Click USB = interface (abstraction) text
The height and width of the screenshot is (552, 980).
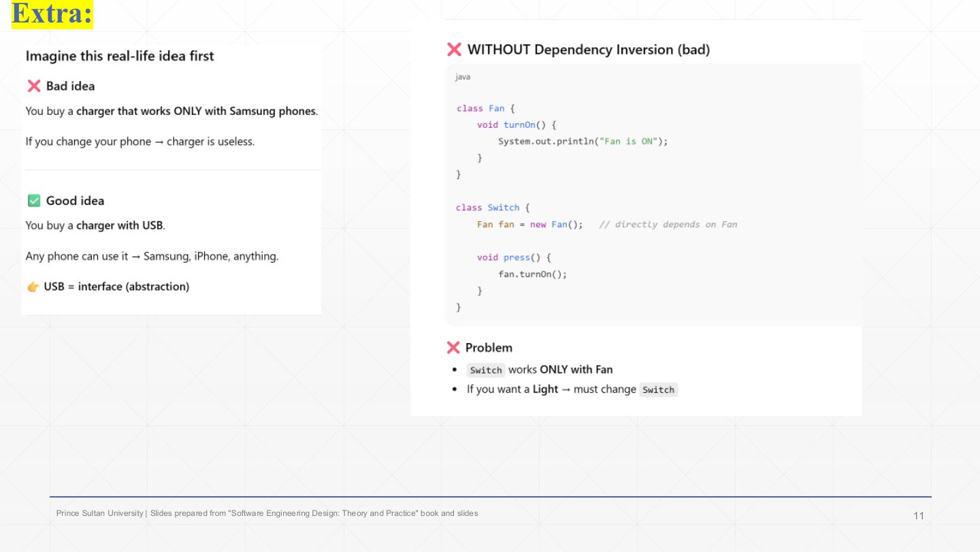click(116, 287)
